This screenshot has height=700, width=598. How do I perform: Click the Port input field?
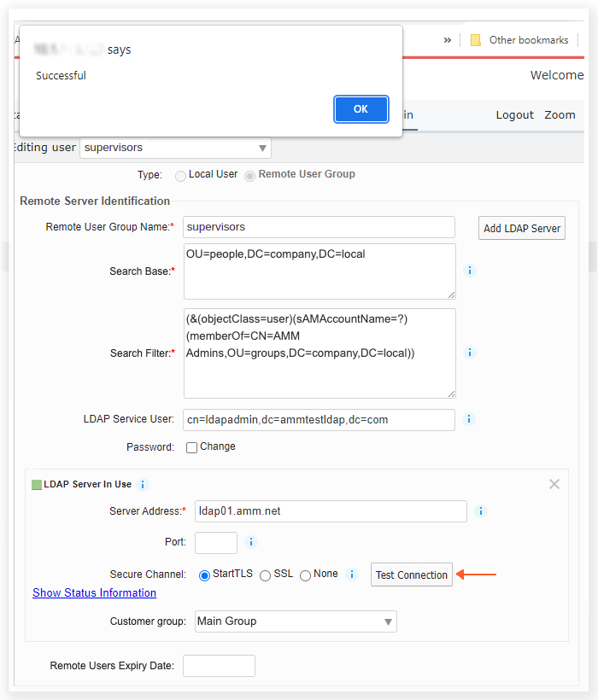click(216, 542)
